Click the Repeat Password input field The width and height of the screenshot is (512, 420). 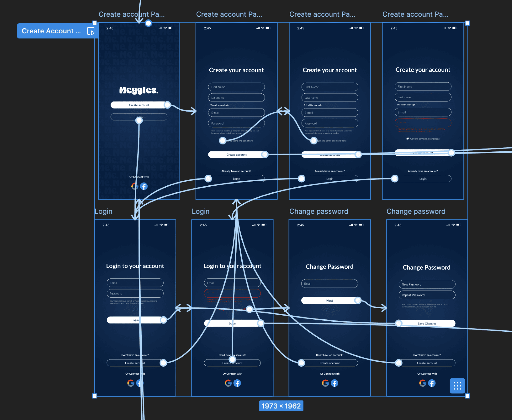pos(427,295)
